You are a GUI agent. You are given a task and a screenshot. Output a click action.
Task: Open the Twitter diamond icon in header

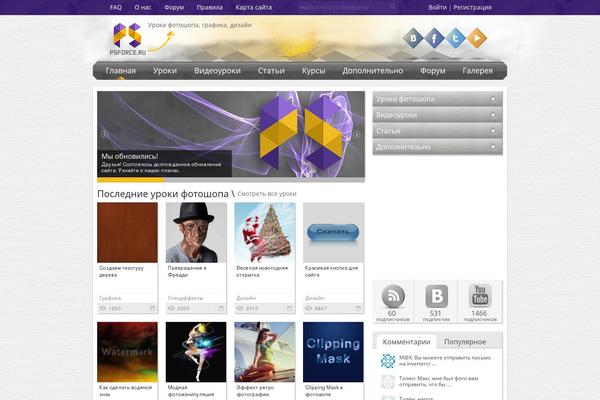pos(455,38)
